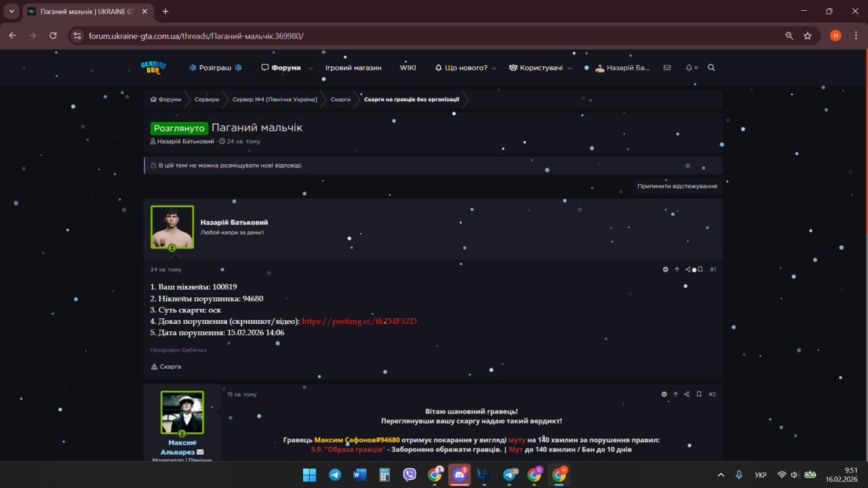
Task: Open the Ігровий магазин menu item
Action: pos(353,68)
